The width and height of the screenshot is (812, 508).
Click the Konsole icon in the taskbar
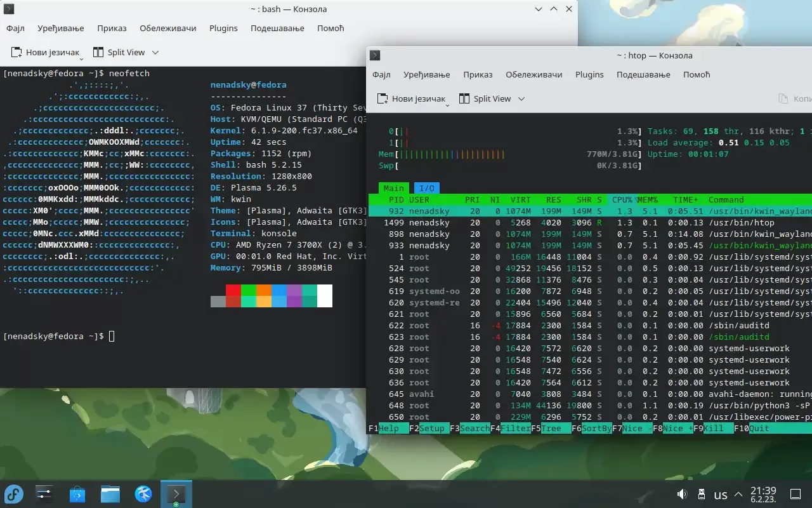pos(176,494)
